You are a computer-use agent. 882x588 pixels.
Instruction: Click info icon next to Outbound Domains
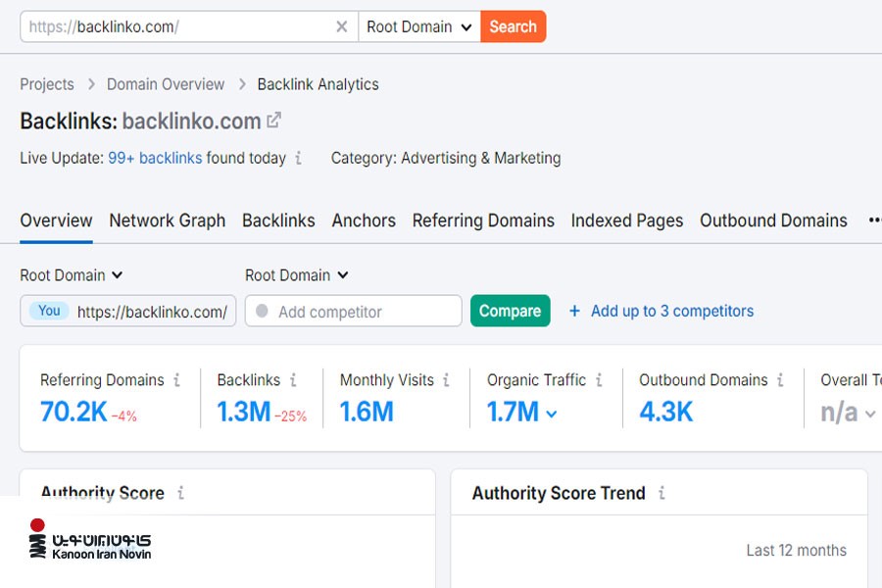pos(781,380)
